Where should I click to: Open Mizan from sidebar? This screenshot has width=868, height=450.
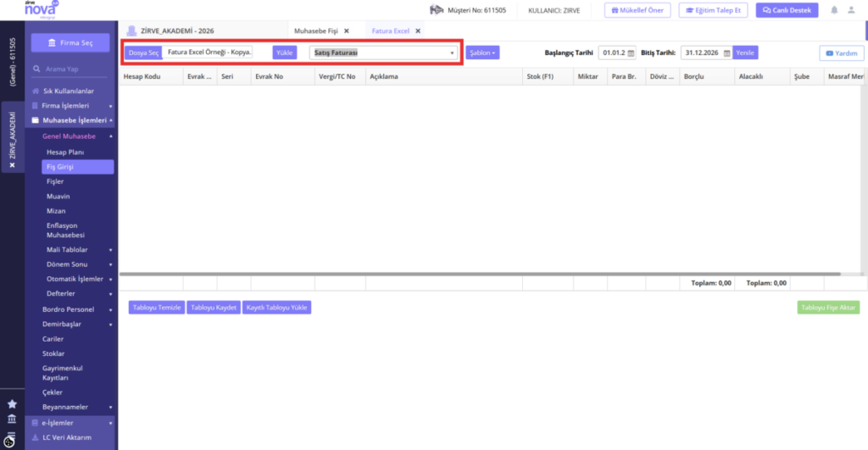pyautogui.click(x=56, y=211)
